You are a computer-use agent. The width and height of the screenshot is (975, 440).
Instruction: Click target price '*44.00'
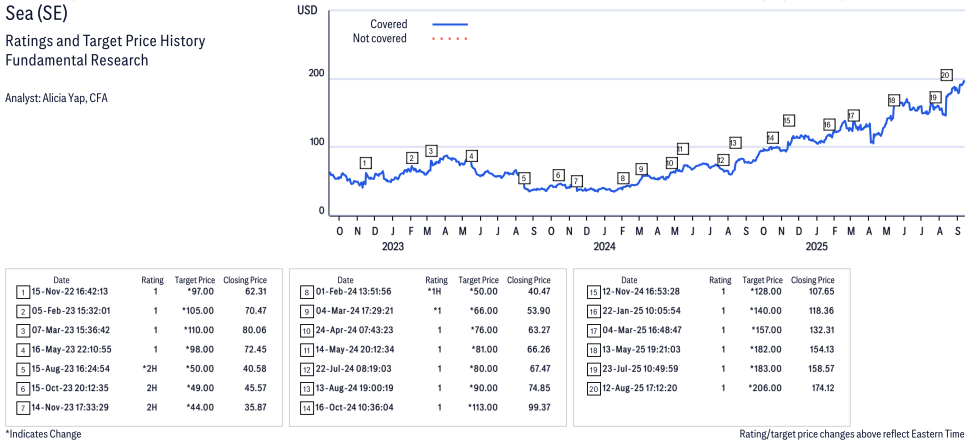coord(200,408)
